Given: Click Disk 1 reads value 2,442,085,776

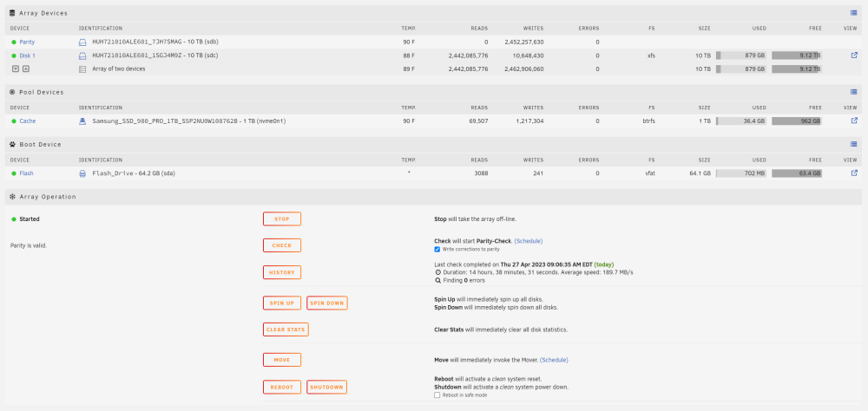Looking at the screenshot, I should pos(469,55).
